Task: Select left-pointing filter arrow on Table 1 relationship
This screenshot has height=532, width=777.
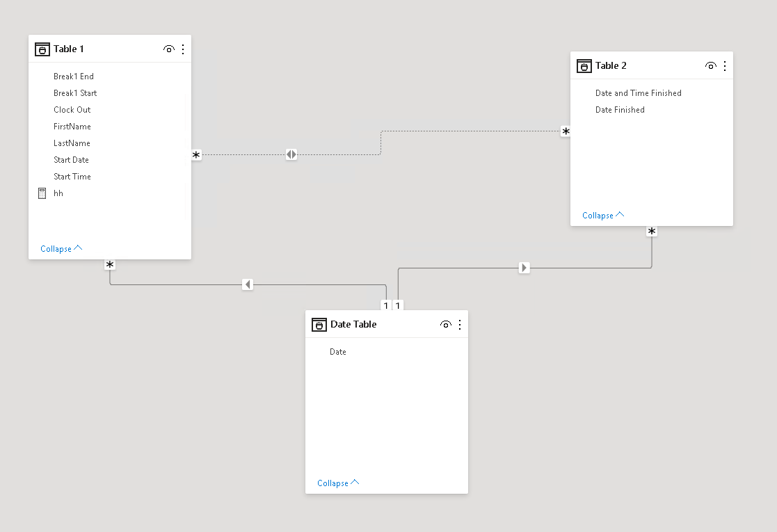Action: pos(248,284)
